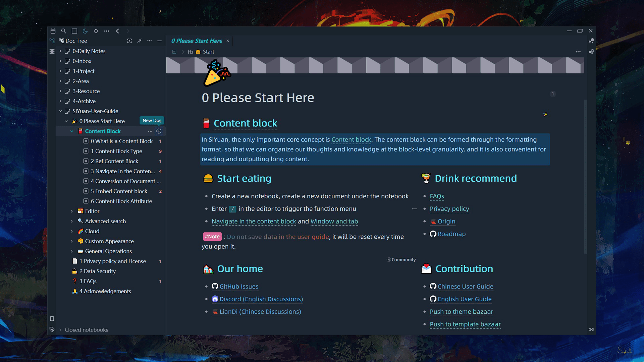Minimize the Doc Tree panel
This screenshot has height=362, width=644.
[x=160, y=41]
